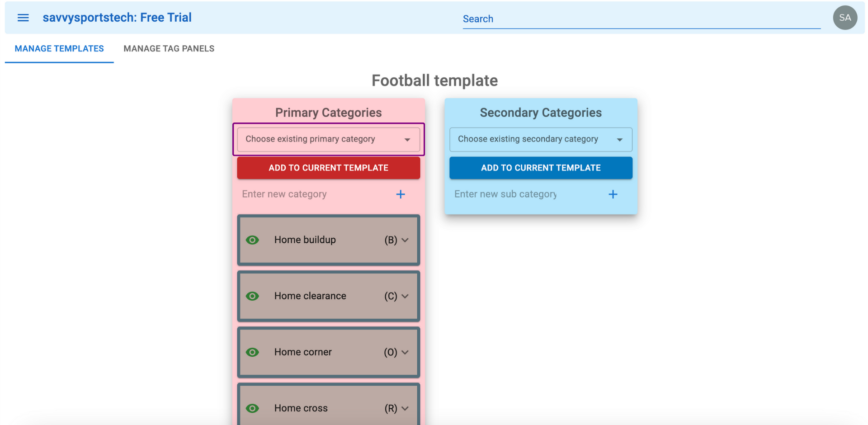Click red Add to Current Template button
This screenshot has width=868, height=425.
[329, 168]
